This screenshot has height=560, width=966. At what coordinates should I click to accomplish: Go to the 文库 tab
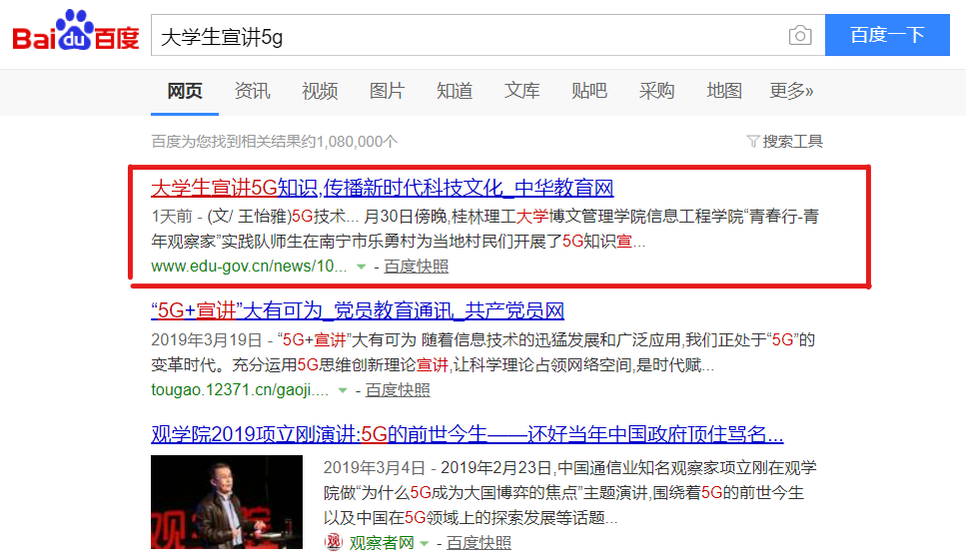521,91
